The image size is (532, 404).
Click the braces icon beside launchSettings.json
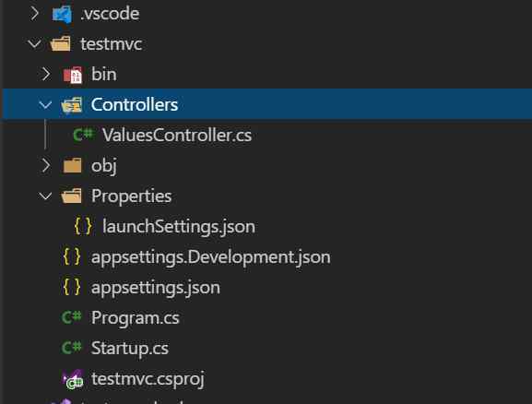click(83, 226)
